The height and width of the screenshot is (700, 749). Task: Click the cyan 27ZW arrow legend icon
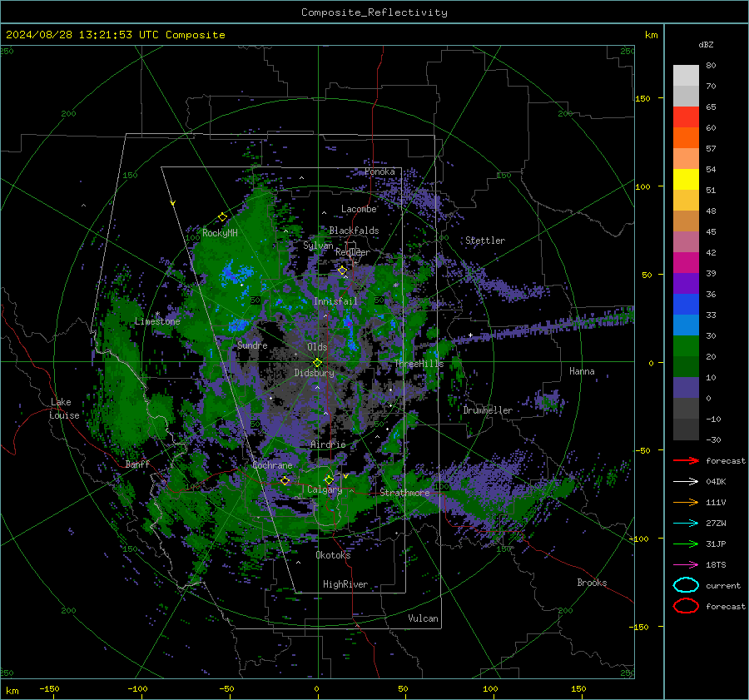pyautogui.click(x=686, y=524)
